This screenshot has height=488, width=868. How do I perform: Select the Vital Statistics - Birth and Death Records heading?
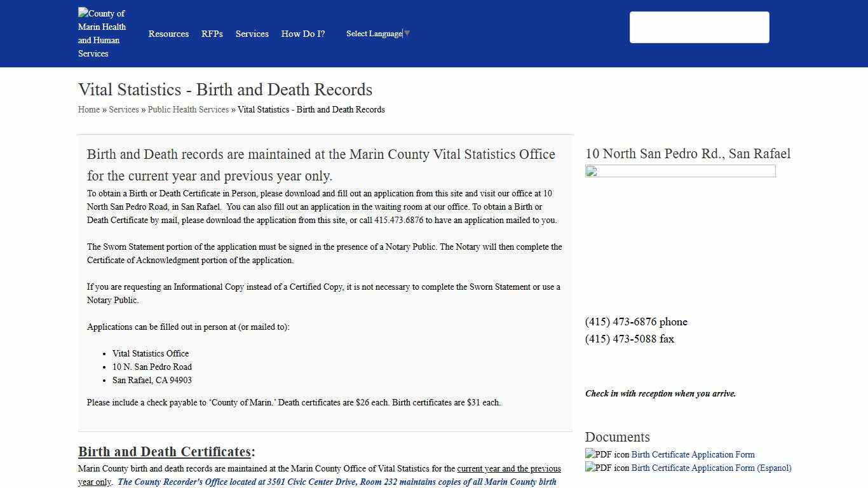pyautogui.click(x=225, y=90)
